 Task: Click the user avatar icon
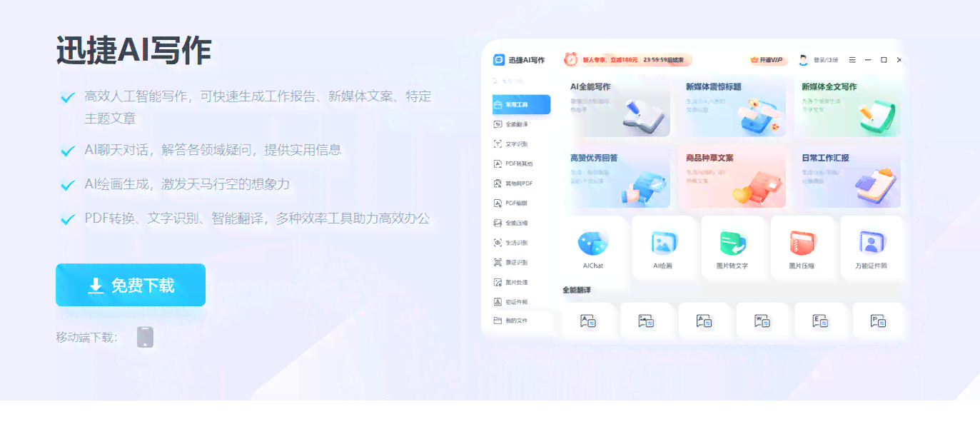804,60
